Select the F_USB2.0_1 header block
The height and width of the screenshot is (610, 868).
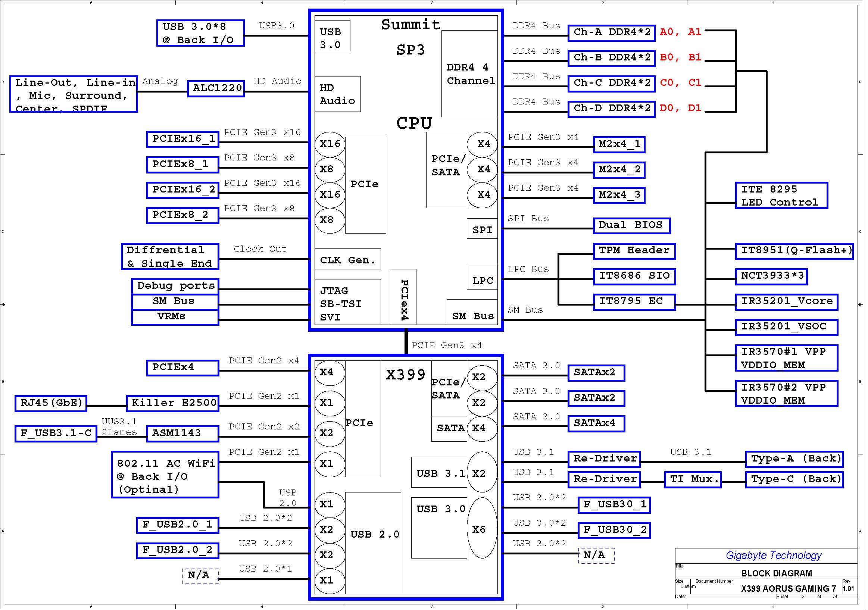pyautogui.click(x=178, y=526)
